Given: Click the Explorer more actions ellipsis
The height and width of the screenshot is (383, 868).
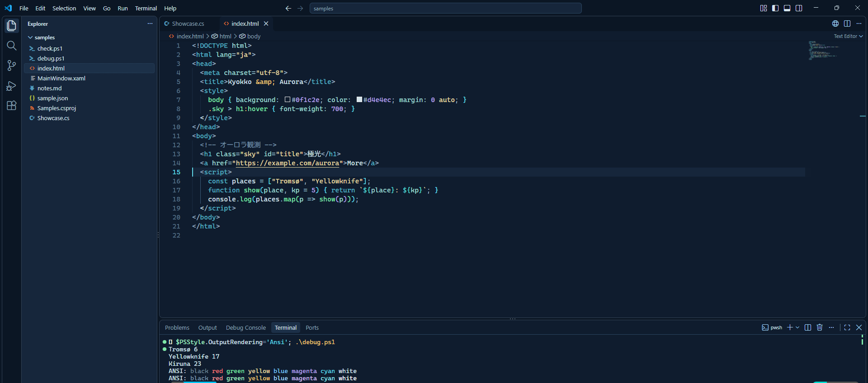Looking at the screenshot, I should 150,23.
